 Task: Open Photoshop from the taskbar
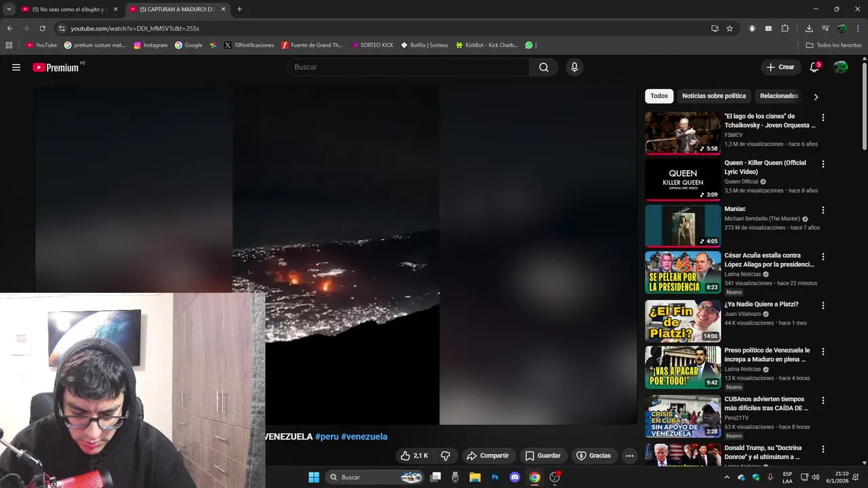click(495, 477)
